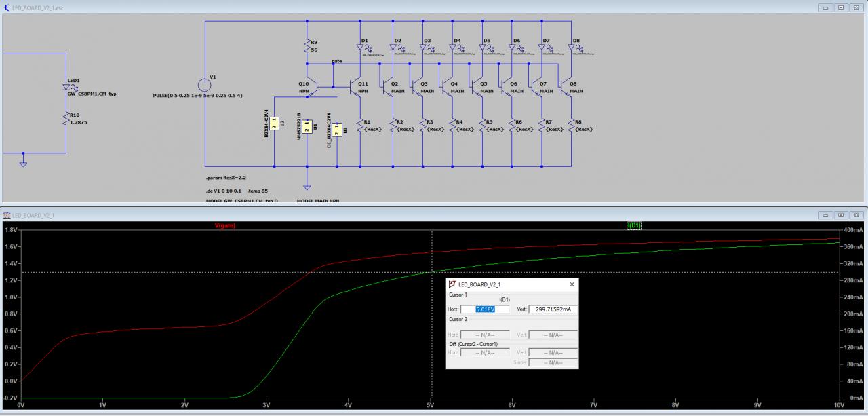Click the red V(gate) trace label
The width and height of the screenshot is (868, 416).
224,225
